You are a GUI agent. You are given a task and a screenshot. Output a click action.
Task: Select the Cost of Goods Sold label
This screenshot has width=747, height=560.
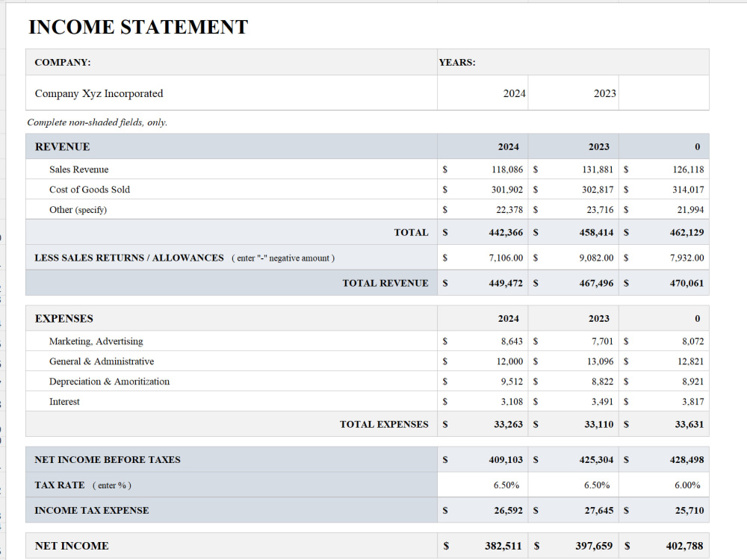tap(90, 190)
